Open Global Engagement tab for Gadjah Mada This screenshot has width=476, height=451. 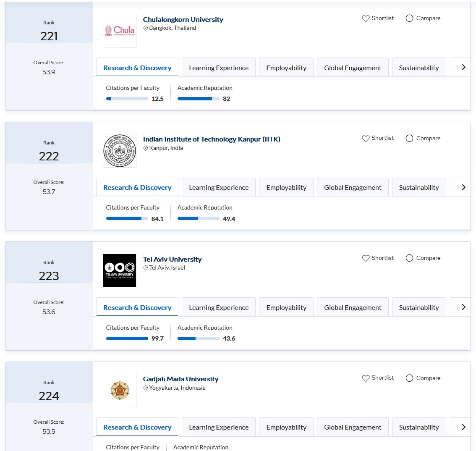click(353, 427)
